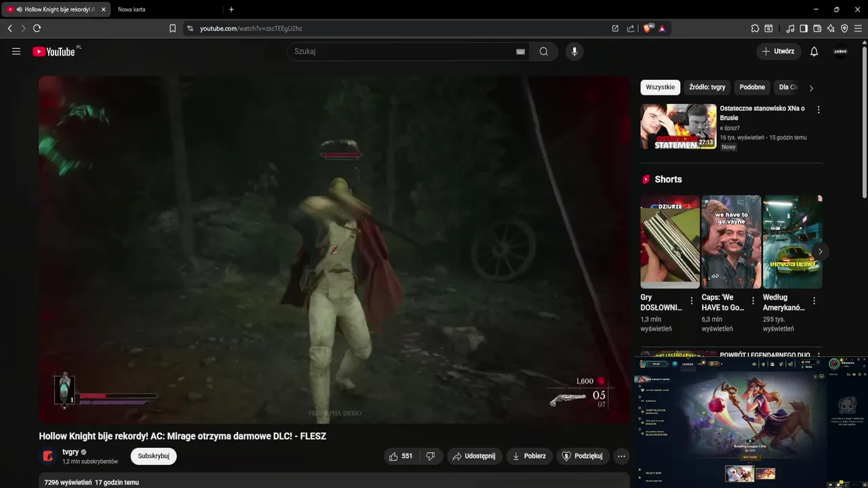Open options menu for Ostateczne stanowisko video
Image resolution: width=868 pixels, height=488 pixels.
(818, 110)
